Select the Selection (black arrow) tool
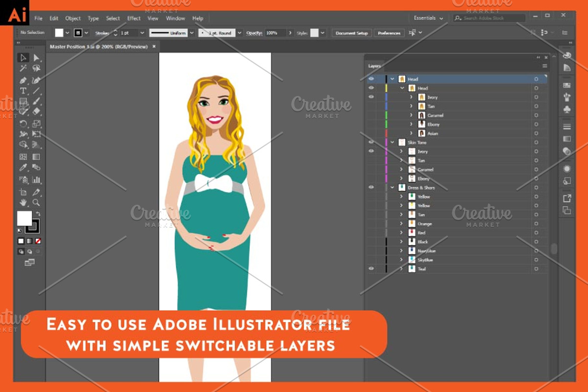Viewport: 588px width, 392px height. [x=23, y=58]
